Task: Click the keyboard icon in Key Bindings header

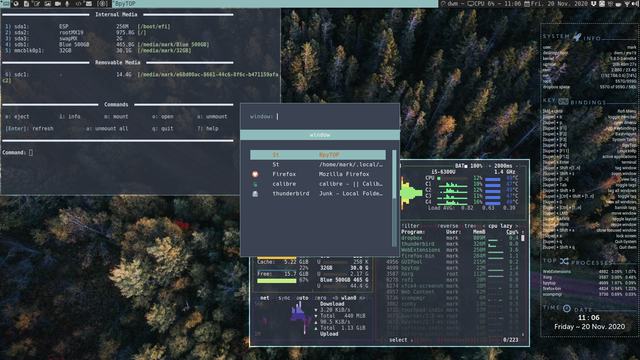Action: tap(563, 101)
